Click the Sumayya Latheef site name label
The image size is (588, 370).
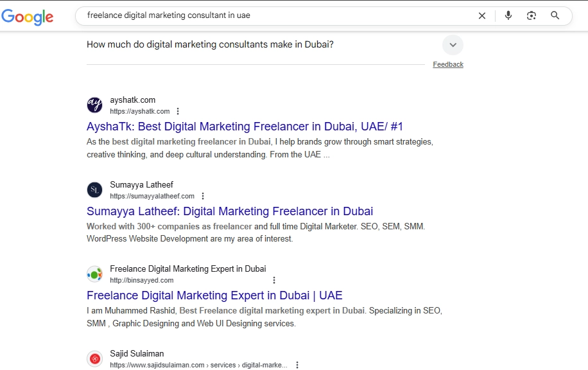click(141, 184)
